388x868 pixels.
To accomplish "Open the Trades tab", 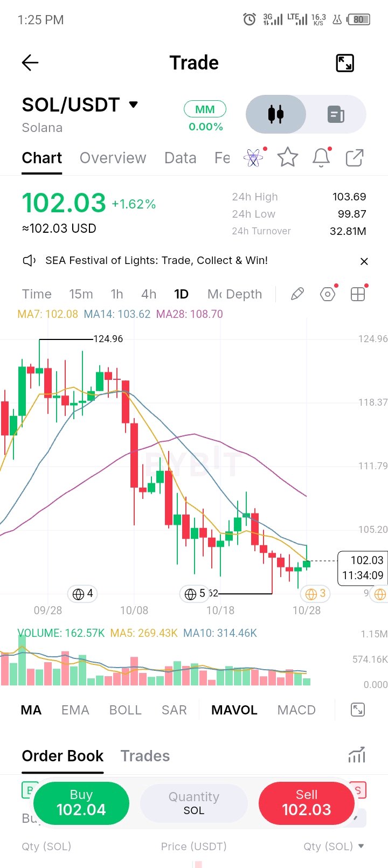I will [145, 756].
